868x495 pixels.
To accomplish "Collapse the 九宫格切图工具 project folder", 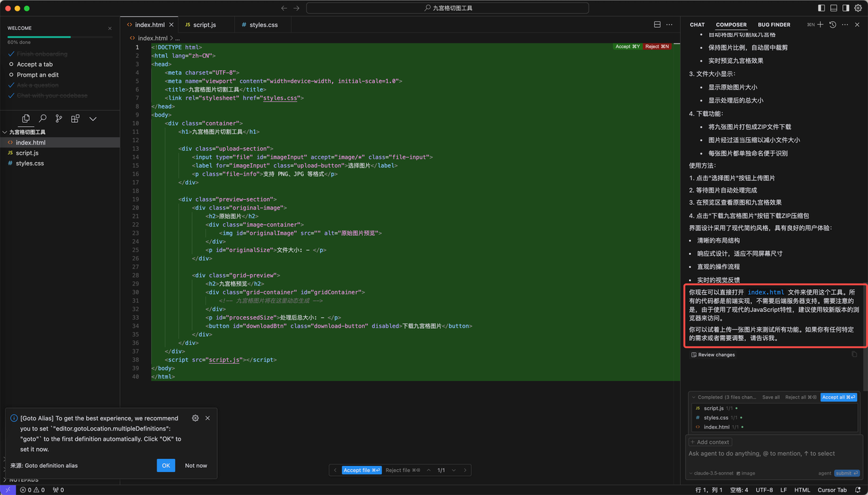I will 27,132.
